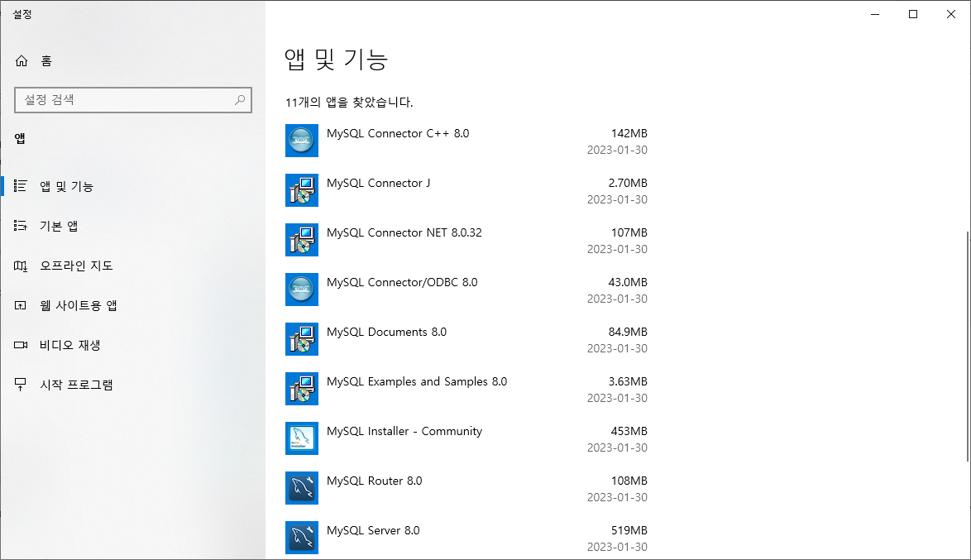Click the magnifier icon in settings search
The width and height of the screenshot is (971, 560).
tap(240, 100)
